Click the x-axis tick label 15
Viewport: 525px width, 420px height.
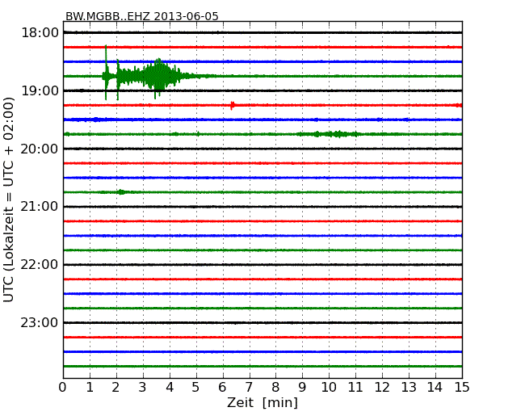click(x=461, y=388)
